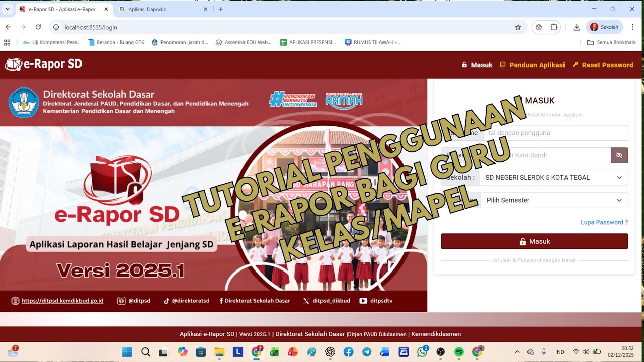Screen dimensions: 644x362
Task: Open Uji Kompetensi Pese... bookmark
Action: tap(52, 42)
